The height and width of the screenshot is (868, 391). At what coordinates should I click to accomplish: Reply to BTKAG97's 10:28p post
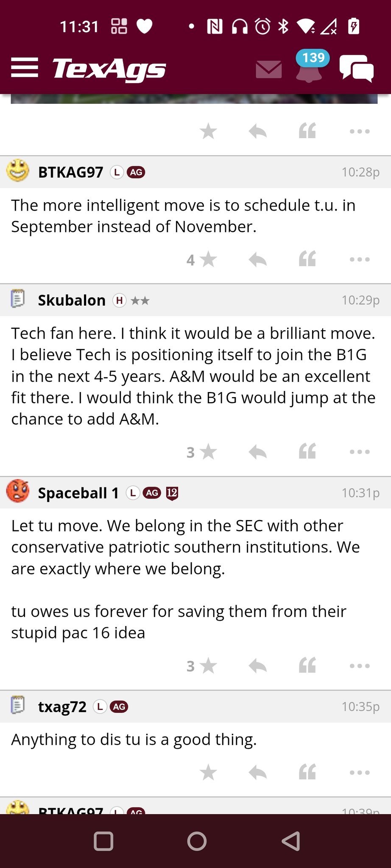click(257, 259)
